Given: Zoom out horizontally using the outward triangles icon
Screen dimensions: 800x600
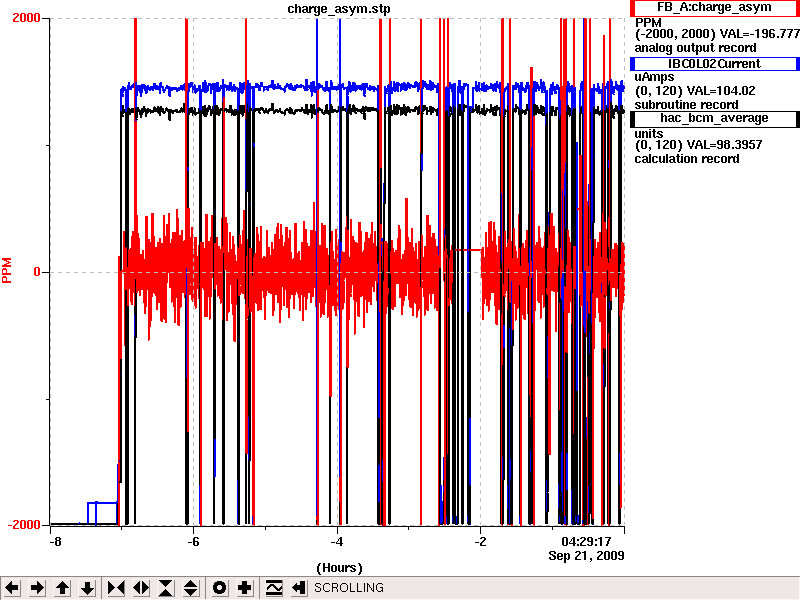Looking at the screenshot, I should [x=141, y=588].
